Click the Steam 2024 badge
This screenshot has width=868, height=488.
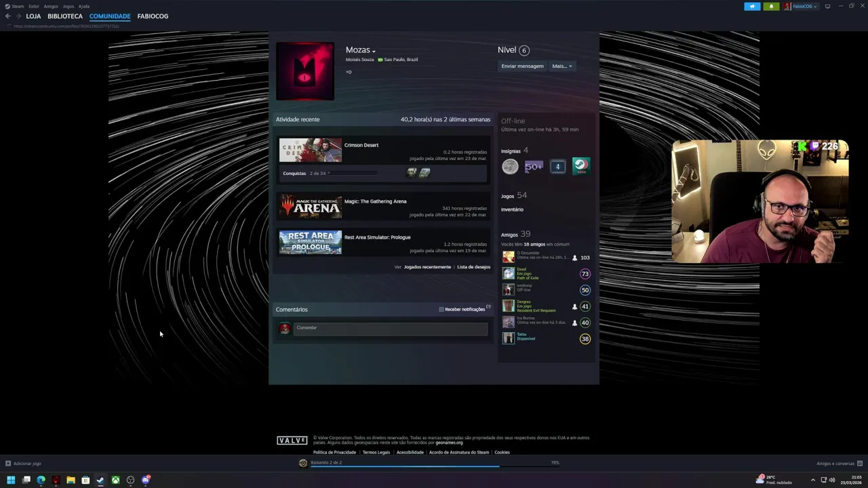[581, 166]
